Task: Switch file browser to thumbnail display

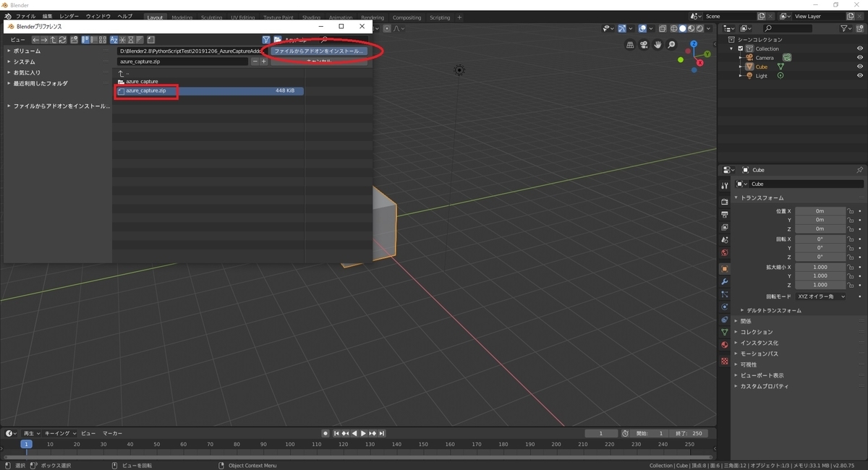Action: click(103, 40)
